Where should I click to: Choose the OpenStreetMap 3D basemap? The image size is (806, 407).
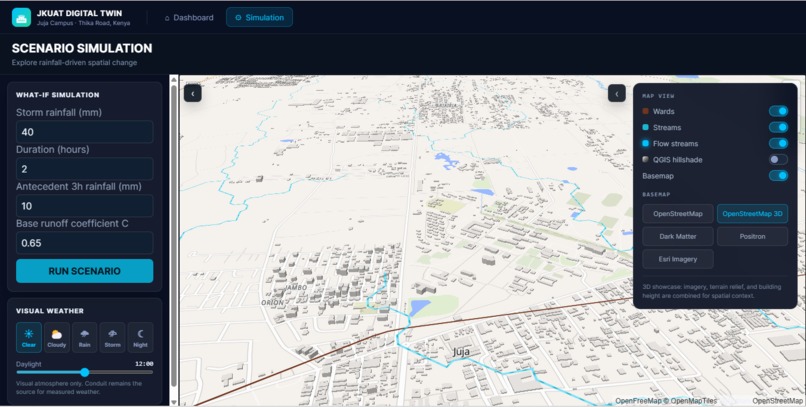(753, 214)
